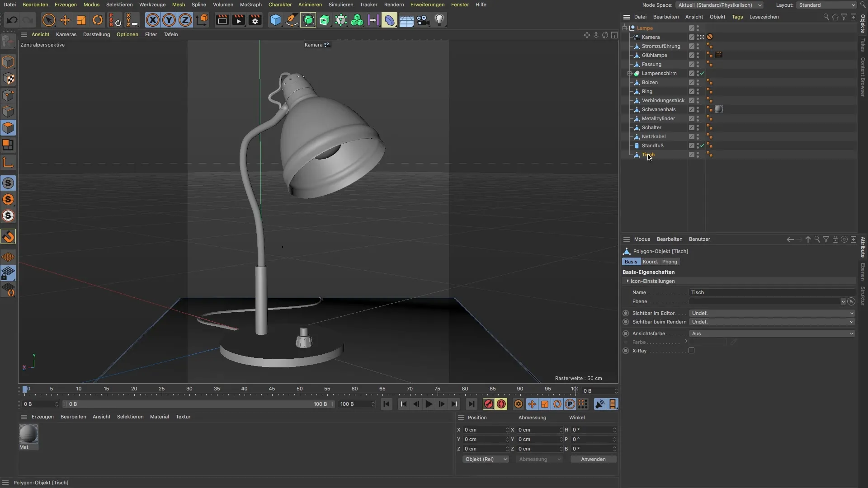Add a floor environment object

pos(406,20)
